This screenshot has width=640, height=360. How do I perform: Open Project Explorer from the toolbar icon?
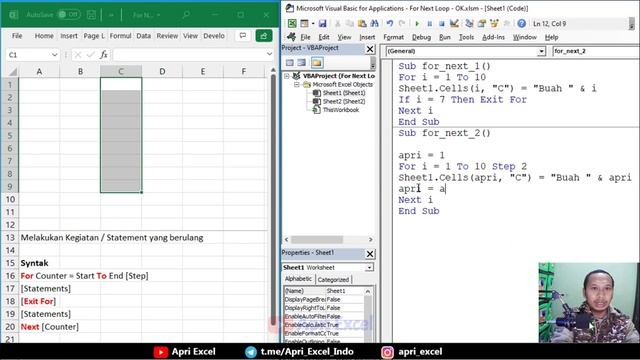coord(469,24)
